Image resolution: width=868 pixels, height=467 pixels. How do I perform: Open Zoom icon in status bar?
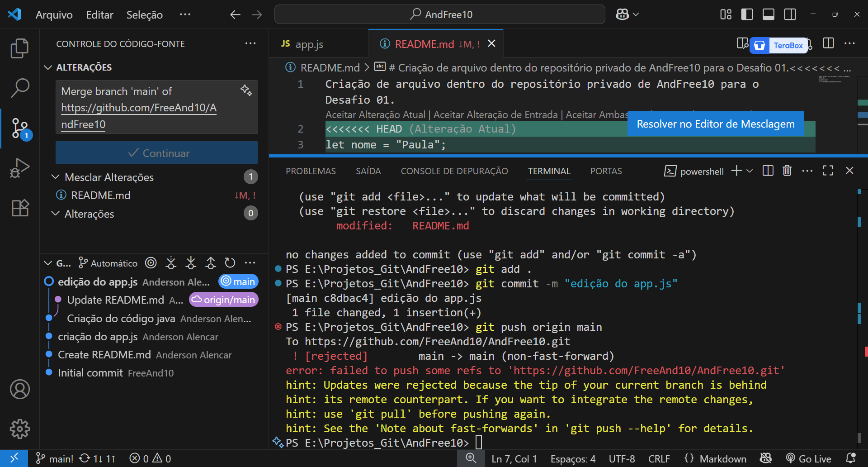(471, 458)
